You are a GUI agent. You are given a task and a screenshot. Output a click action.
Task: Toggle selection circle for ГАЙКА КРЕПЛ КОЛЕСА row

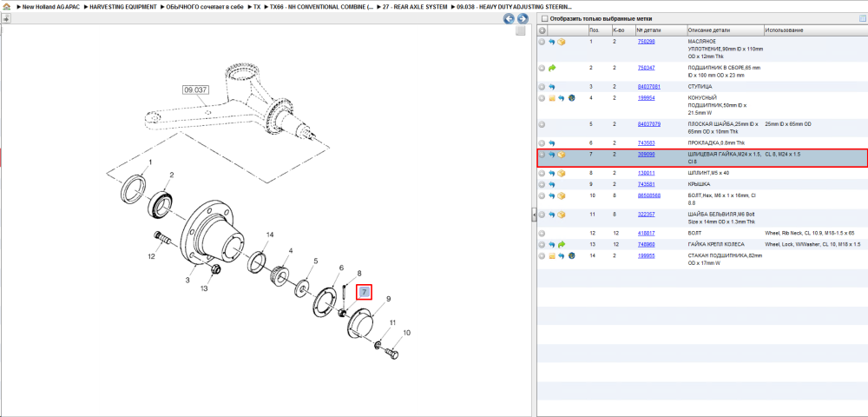click(542, 244)
